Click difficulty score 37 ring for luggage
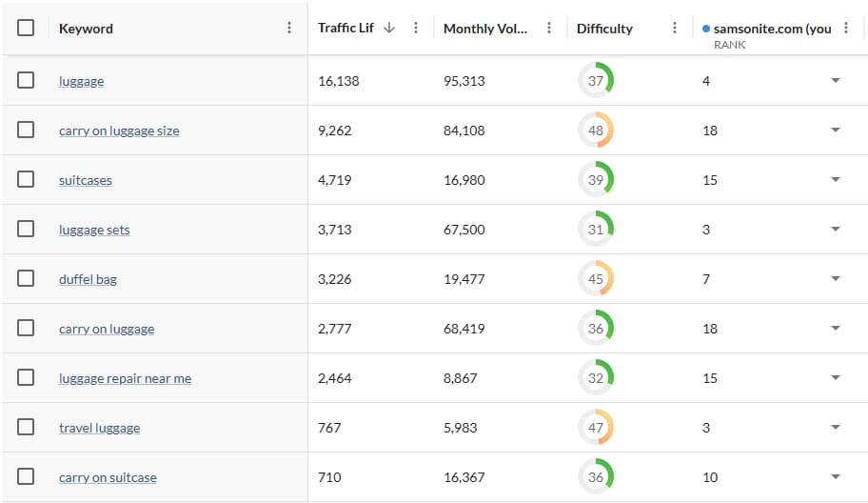 596,81
